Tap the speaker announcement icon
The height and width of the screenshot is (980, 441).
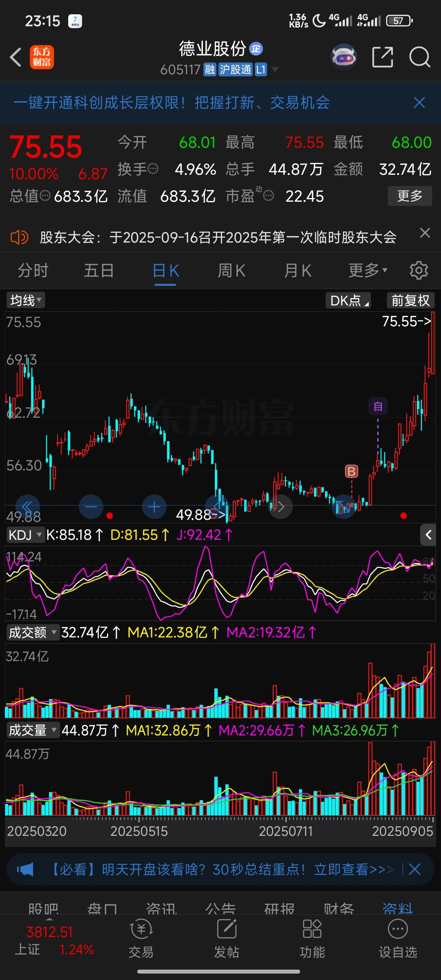pyautogui.click(x=19, y=237)
